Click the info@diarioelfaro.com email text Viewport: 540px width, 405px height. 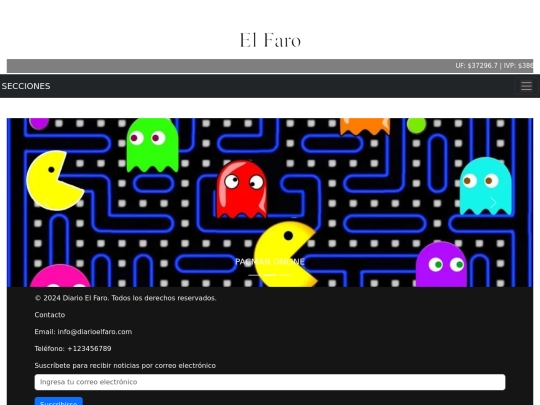tap(95, 332)
